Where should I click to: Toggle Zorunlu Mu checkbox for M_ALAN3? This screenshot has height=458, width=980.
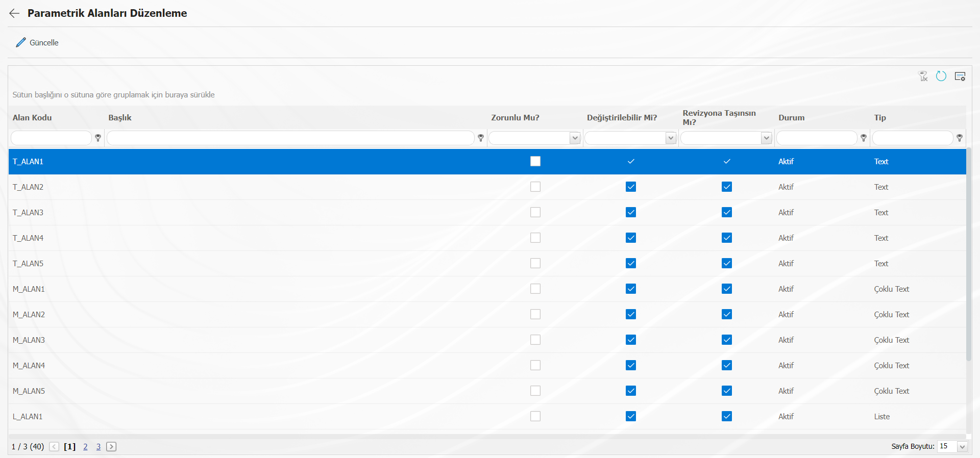[535, 340]
